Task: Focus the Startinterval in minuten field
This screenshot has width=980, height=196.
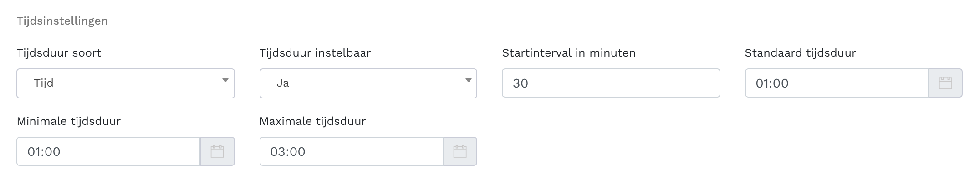Action: (x=611, y=83)
